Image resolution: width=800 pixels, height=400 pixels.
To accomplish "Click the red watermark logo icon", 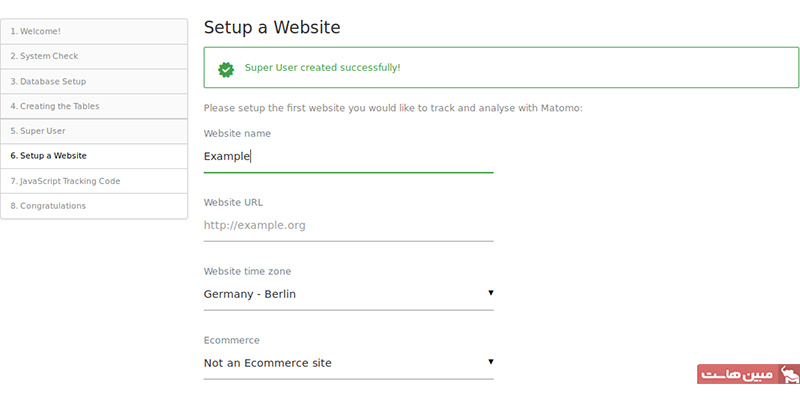I will point(789,375).
